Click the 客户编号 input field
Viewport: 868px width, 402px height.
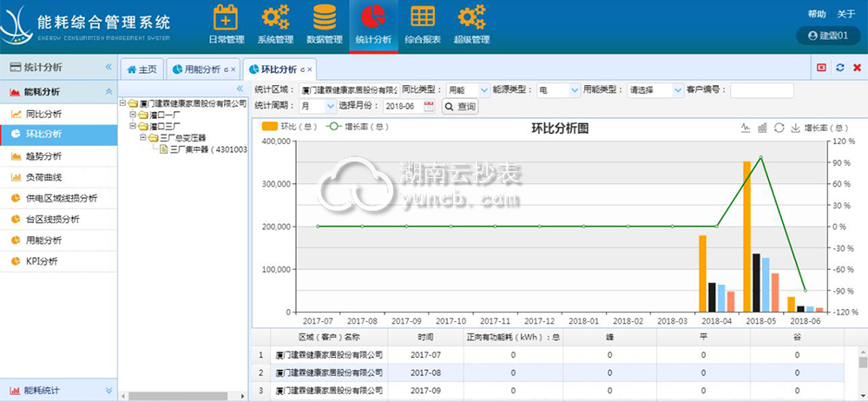pos(761,89)
